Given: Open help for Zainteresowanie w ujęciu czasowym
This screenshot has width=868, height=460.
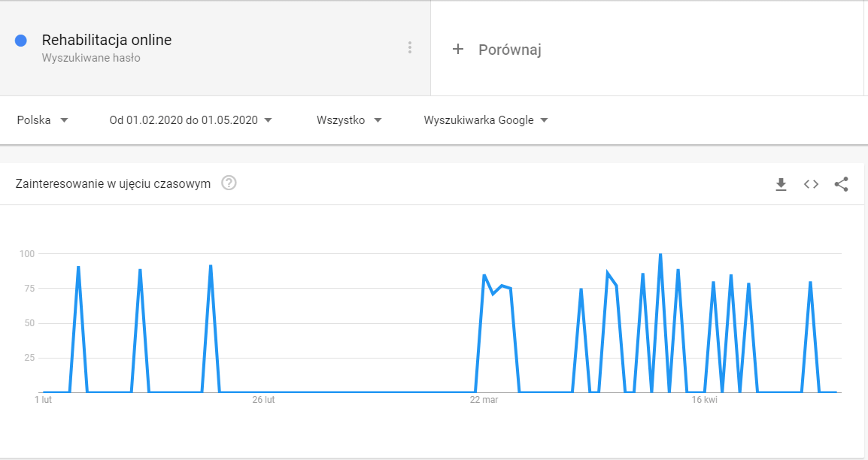Looking at the screenshot, I should click(229, 183).
